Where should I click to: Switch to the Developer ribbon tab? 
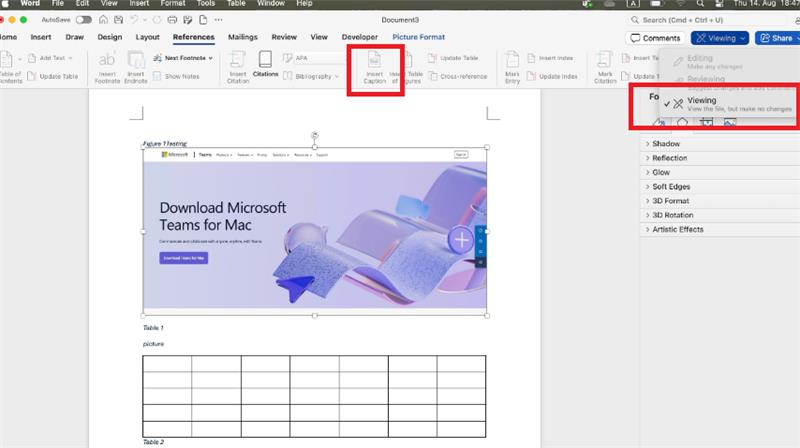[360, 37]
